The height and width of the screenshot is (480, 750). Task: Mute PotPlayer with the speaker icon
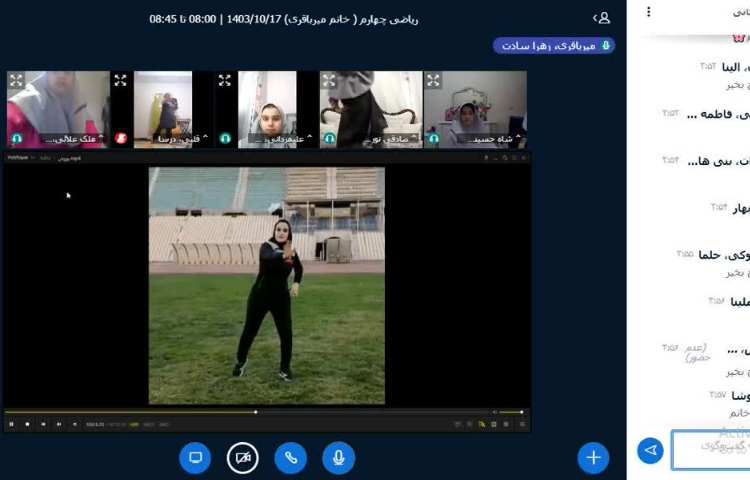click(x=495, y=412)
